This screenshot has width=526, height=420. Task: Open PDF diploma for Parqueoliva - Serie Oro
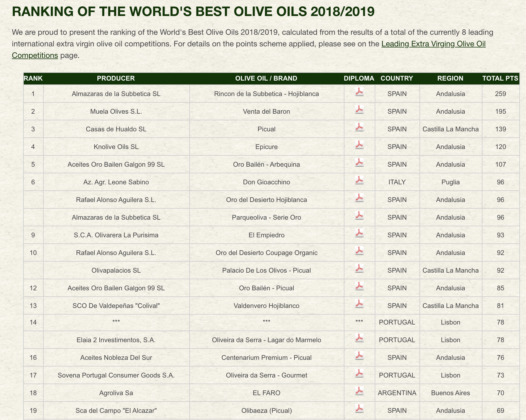359,215
